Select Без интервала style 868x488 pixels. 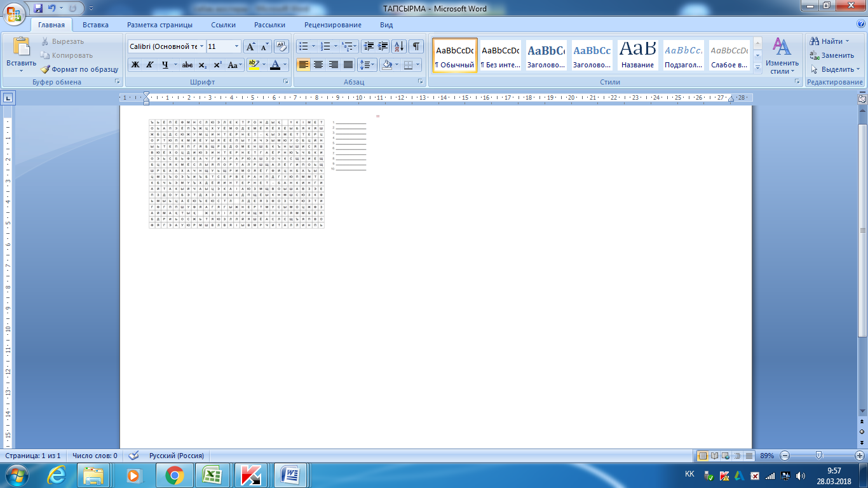point(500,55)
